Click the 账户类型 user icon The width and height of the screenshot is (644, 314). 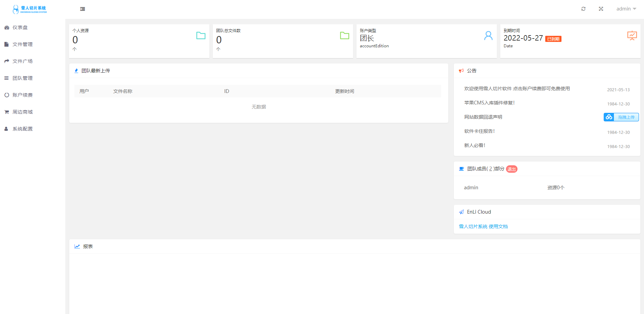[488, 35]
